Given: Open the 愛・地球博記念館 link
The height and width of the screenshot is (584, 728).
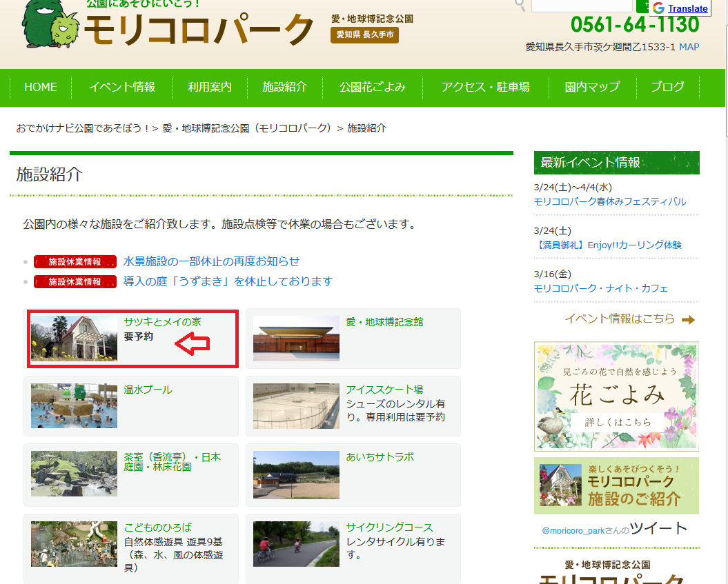Looking at the screenshot, I should 384,322.
